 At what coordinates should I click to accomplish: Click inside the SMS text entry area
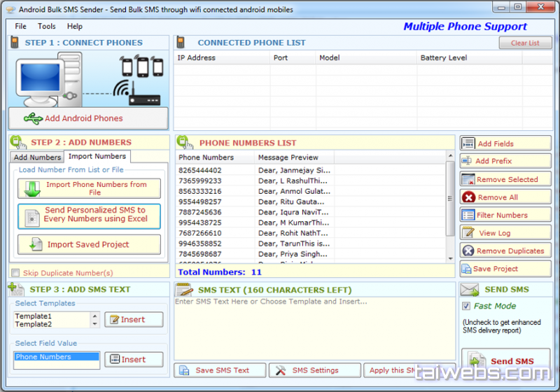(314, 329)
